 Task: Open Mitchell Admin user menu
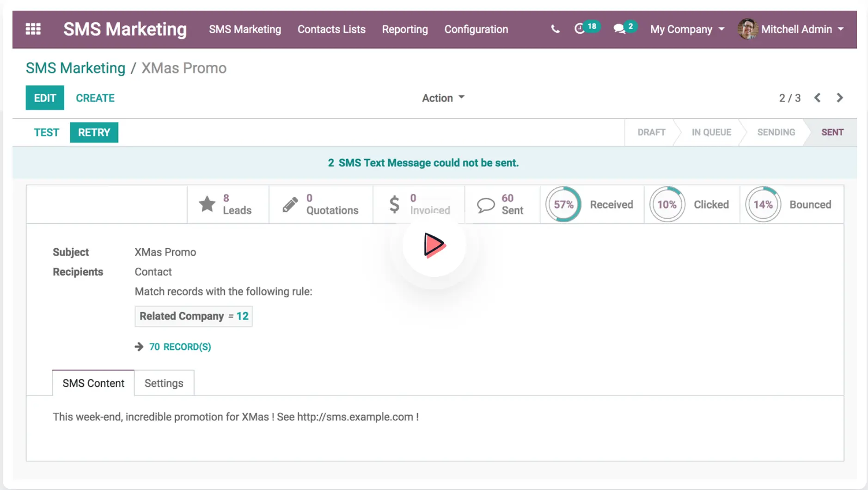(x=791, y=29)
